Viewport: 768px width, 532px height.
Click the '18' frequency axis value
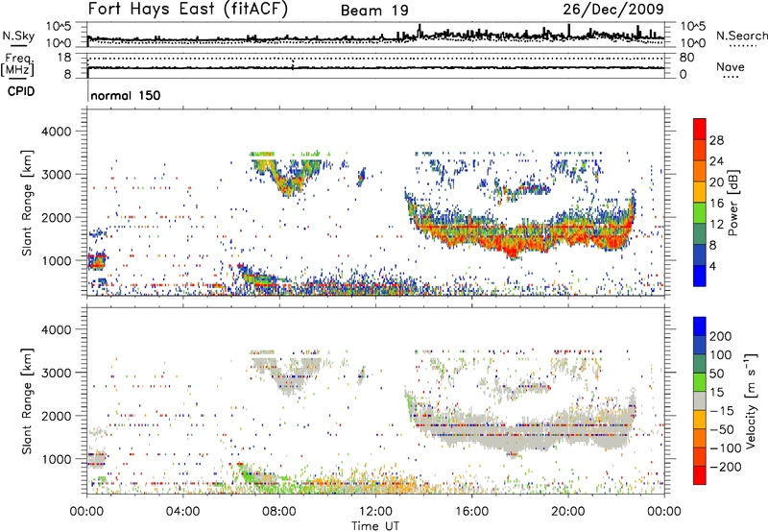pyautogui.click(x=64, y=58)
